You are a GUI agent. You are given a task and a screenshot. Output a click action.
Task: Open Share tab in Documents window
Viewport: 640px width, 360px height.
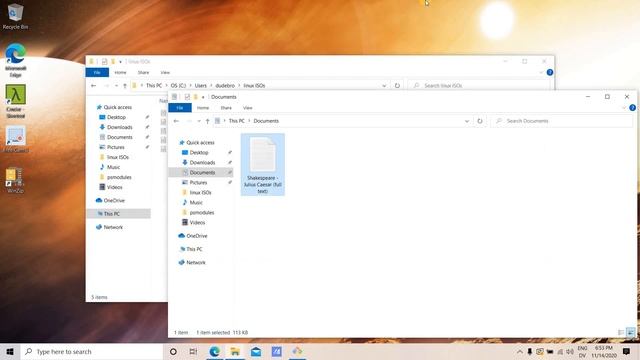226,108
